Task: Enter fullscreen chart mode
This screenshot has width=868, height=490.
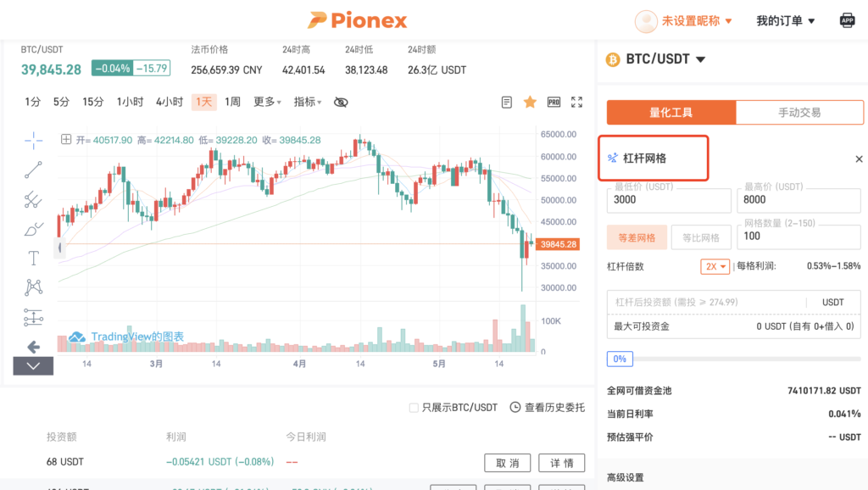Action: coord(576,102)
